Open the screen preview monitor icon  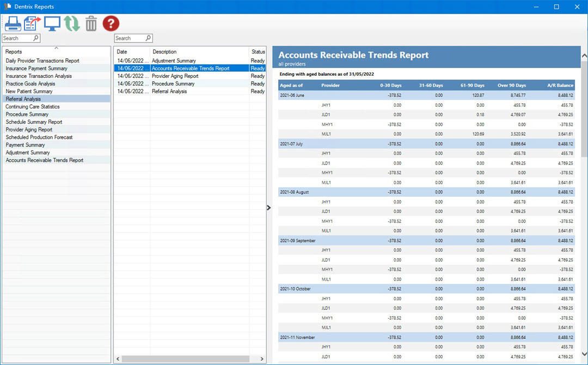pyautogui.click(x=52, y=23)
